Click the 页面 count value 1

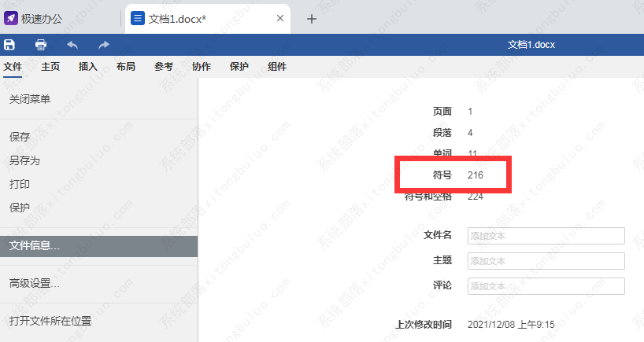(x=470, y=111)
